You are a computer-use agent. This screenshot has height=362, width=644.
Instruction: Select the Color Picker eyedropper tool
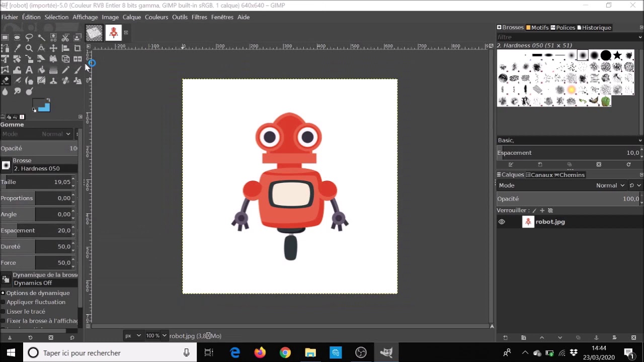pos(17,48)
